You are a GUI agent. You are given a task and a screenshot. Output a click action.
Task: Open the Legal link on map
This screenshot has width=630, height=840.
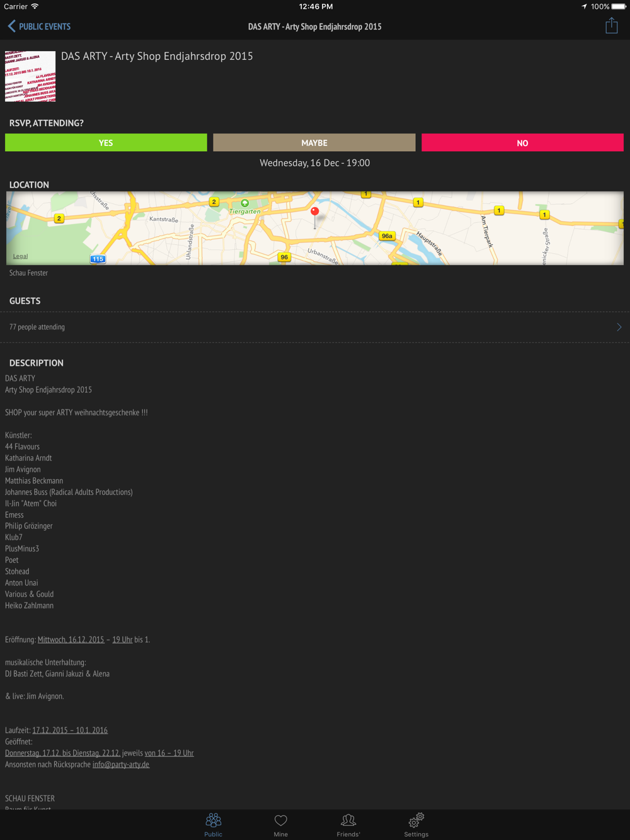[x=20, y=256]
